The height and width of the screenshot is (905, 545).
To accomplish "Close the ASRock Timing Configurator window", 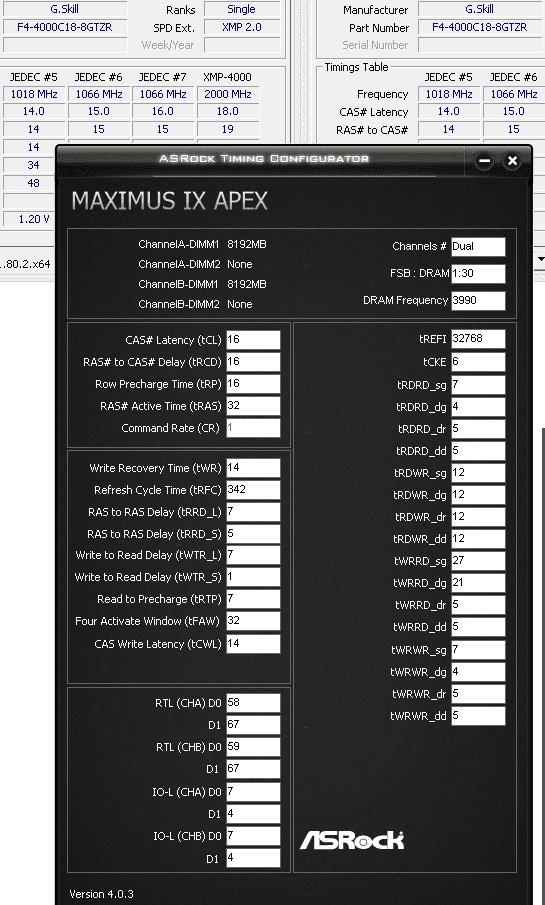I will pos(512,161).
